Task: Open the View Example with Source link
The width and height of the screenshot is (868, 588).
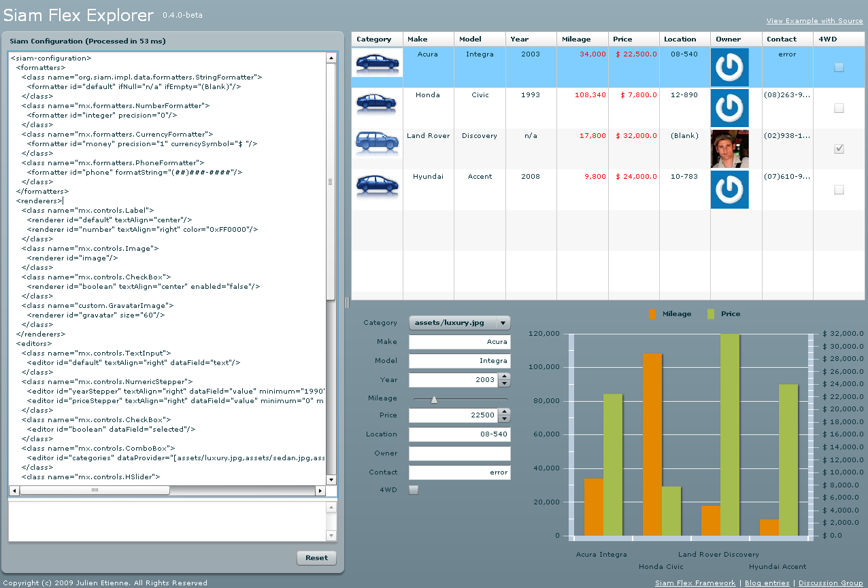Action: click(x=815, y=21)
